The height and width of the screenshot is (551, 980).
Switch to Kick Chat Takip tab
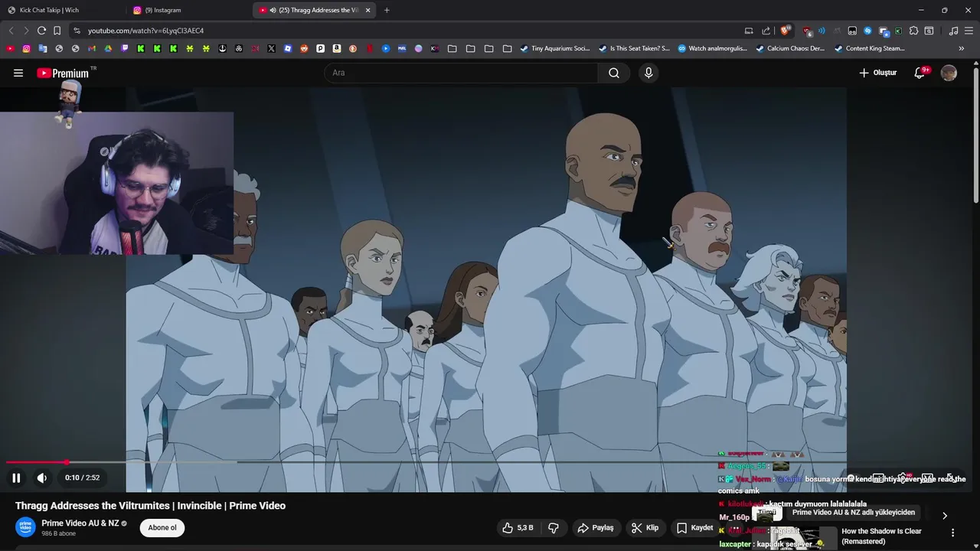61,10
